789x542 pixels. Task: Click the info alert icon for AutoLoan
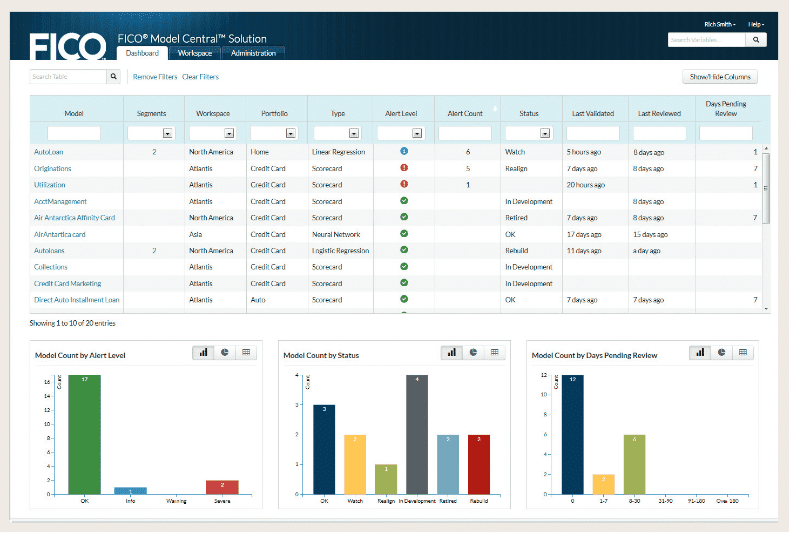404,151
